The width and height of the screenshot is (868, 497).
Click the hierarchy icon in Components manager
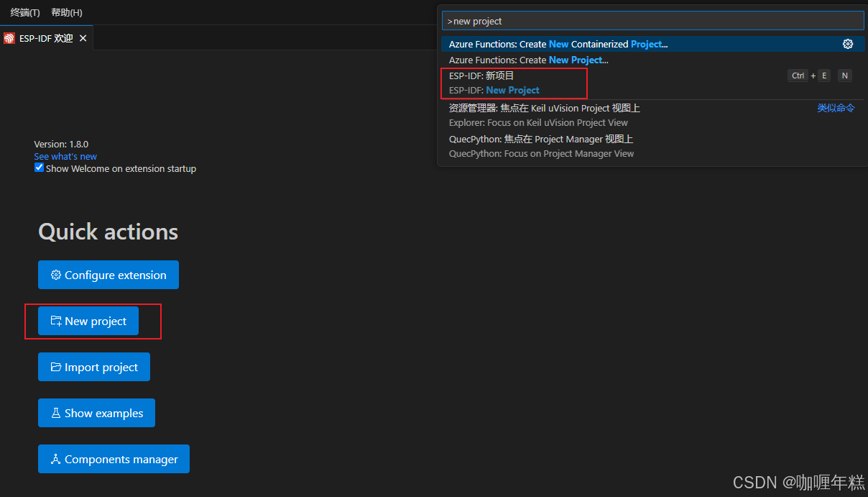56,459
